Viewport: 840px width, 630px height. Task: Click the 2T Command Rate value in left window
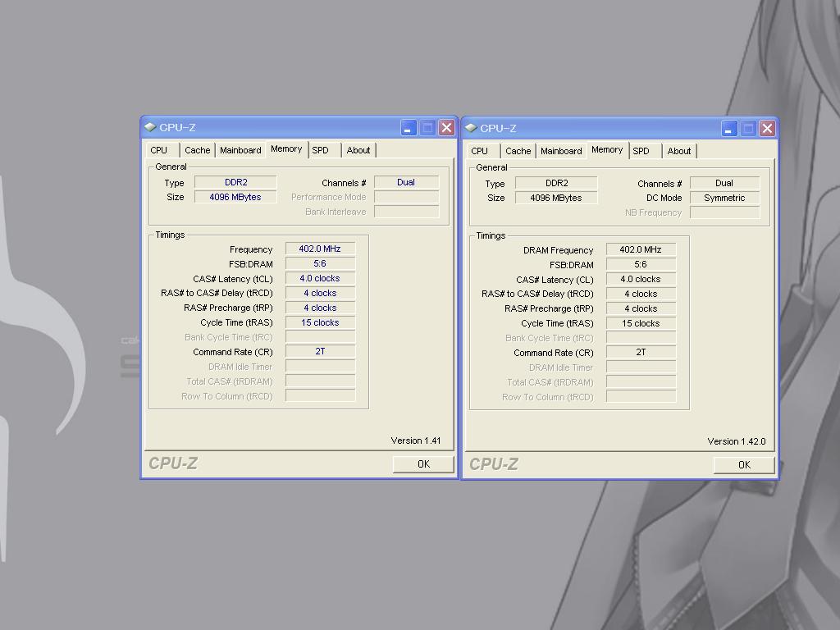click(320, 352)
